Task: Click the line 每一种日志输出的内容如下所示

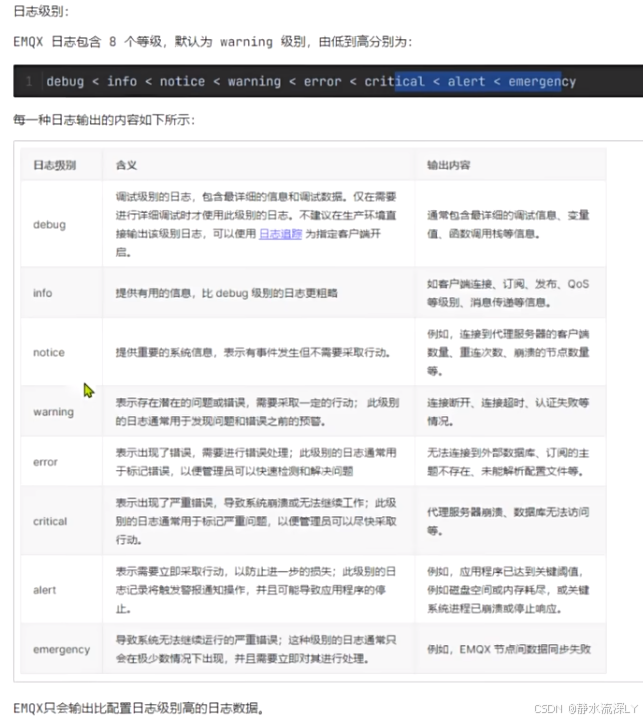Action: (104, 120)
